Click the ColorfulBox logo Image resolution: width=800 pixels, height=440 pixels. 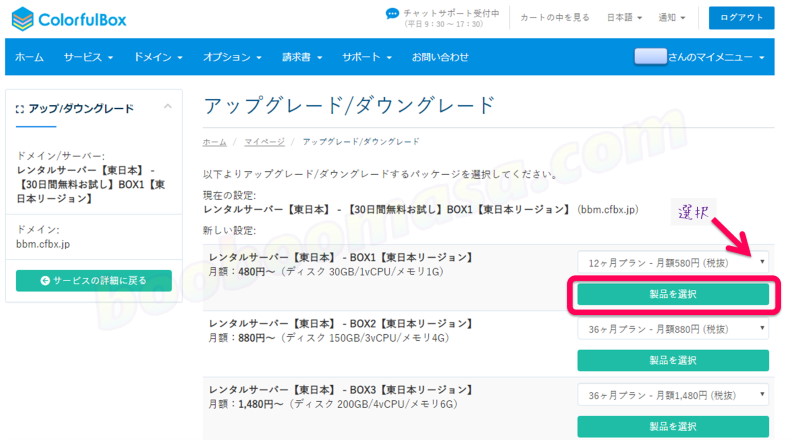68,19
